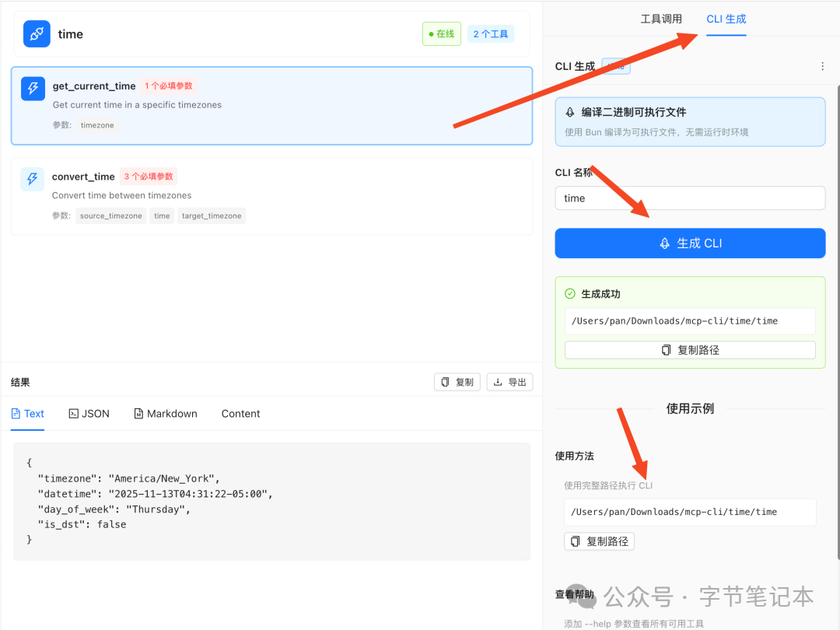Click the get_current_time lightning icon

click(x=33, y=89)
